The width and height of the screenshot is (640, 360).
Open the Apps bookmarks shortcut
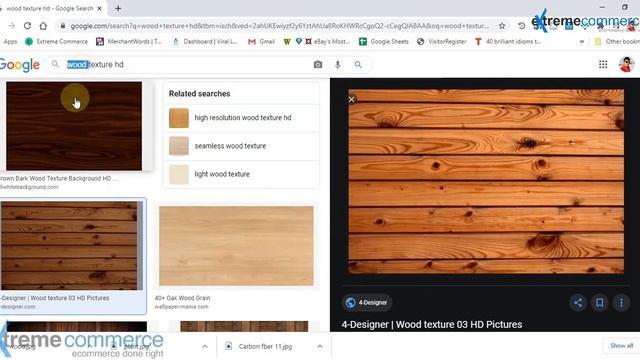click(9, 41)
